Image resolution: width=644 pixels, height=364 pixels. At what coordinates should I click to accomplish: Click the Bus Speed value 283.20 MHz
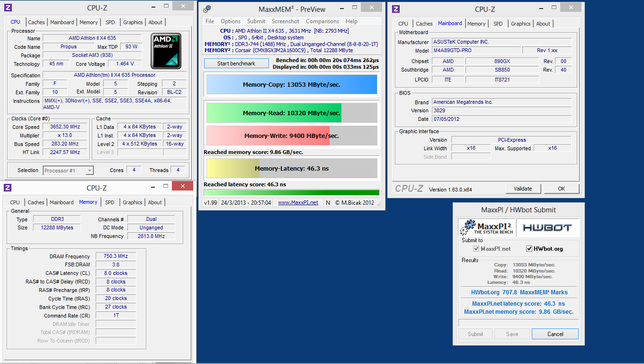[x=65, y=144]
